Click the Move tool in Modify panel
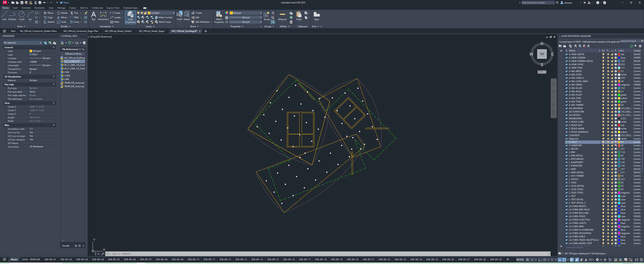Viewport: 644px width, 264px height. (48, 13)
